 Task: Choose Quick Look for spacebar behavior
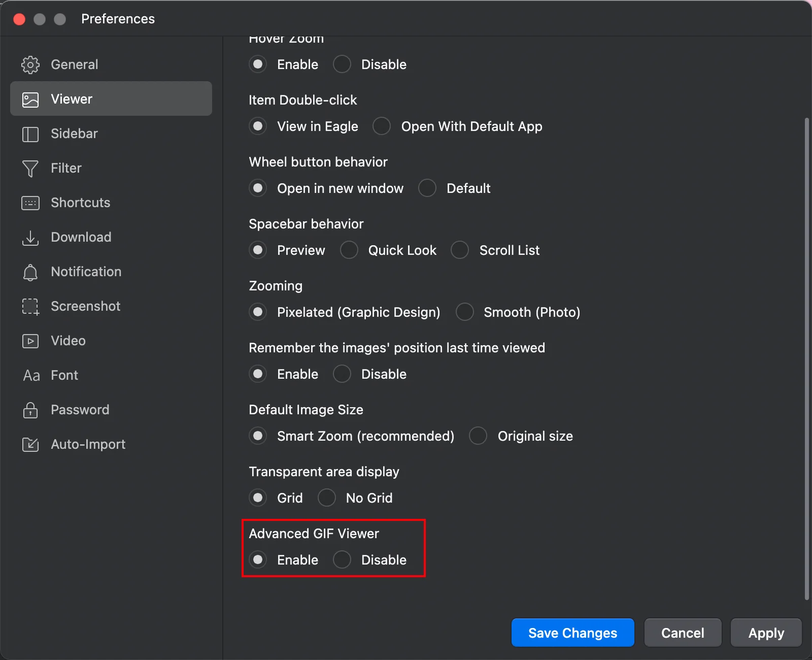pos(349,250)
